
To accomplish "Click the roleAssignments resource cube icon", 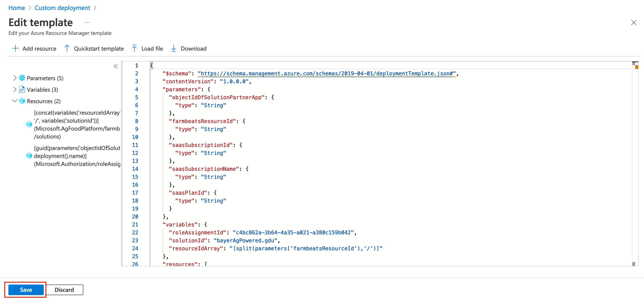I will (x=29, y=156).
